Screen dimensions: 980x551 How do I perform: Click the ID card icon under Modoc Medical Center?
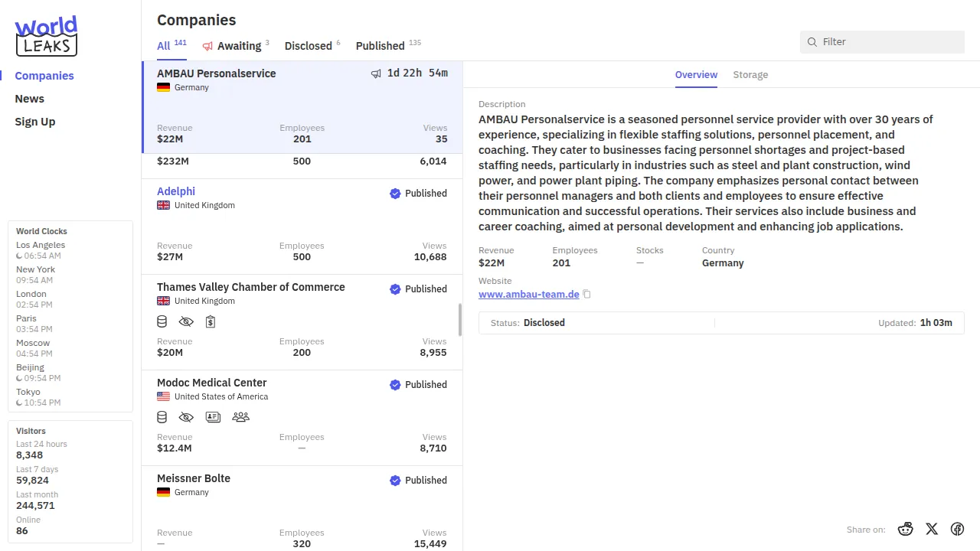click(x=213, y=417)
